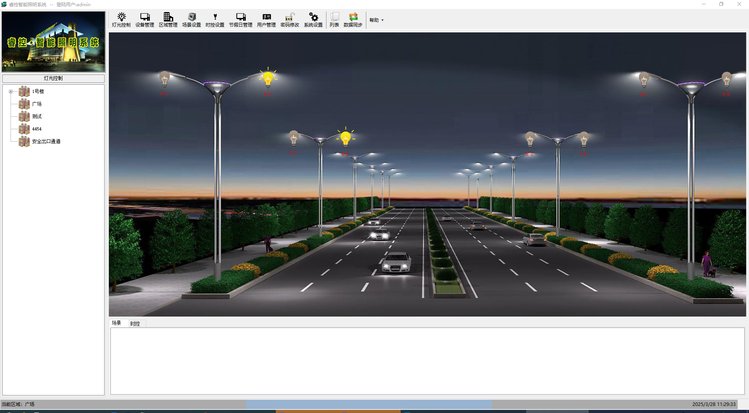Turn on the unlit bulb at far top-left
This screenshot has height=413, width=749.
pyautogui.click(x=165, y=78)
